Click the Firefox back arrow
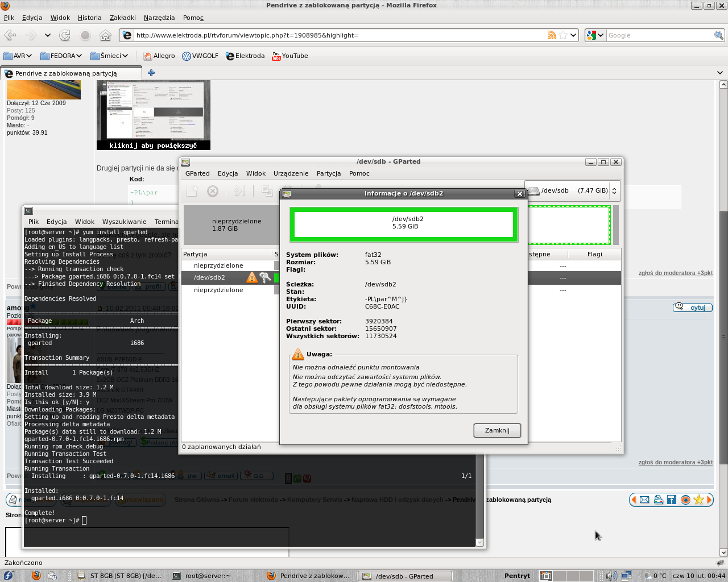The height and width of the screenshot is (582, 728). (10, 35)
